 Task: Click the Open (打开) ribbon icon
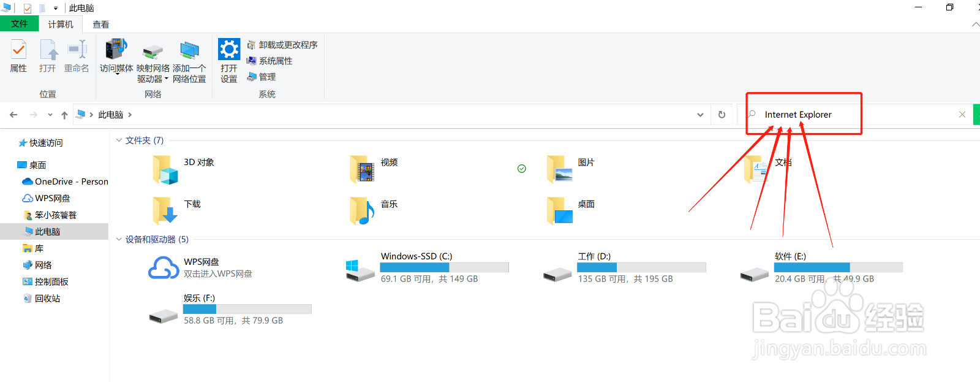[48, 50]
